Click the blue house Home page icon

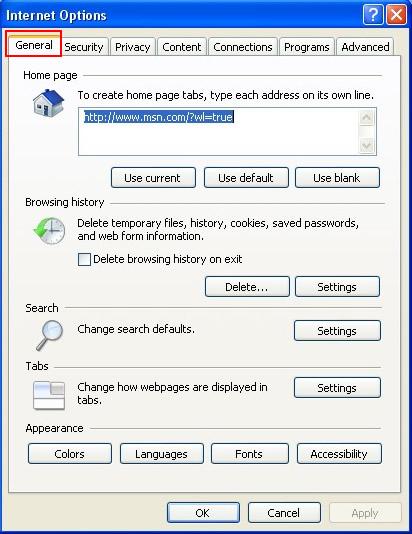(48, 103)
